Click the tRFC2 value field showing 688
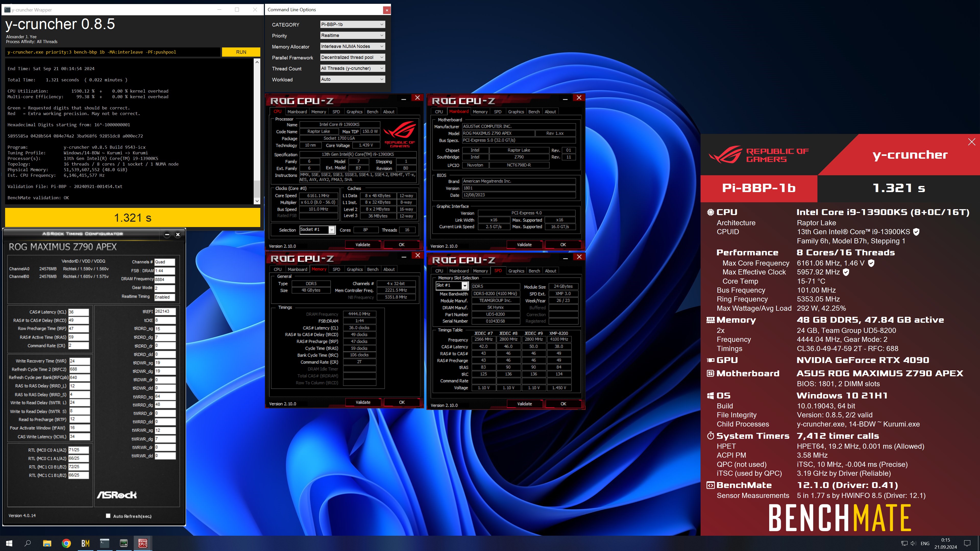 coord(79,369)
